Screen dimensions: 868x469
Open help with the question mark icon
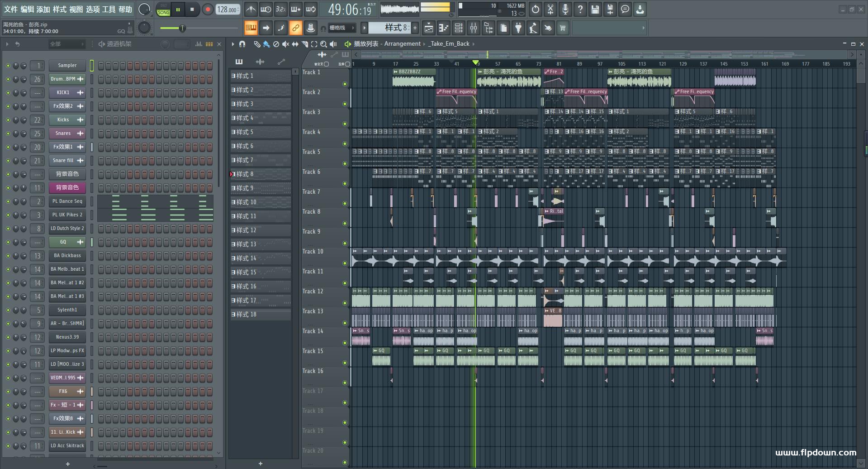click(580, 9)
